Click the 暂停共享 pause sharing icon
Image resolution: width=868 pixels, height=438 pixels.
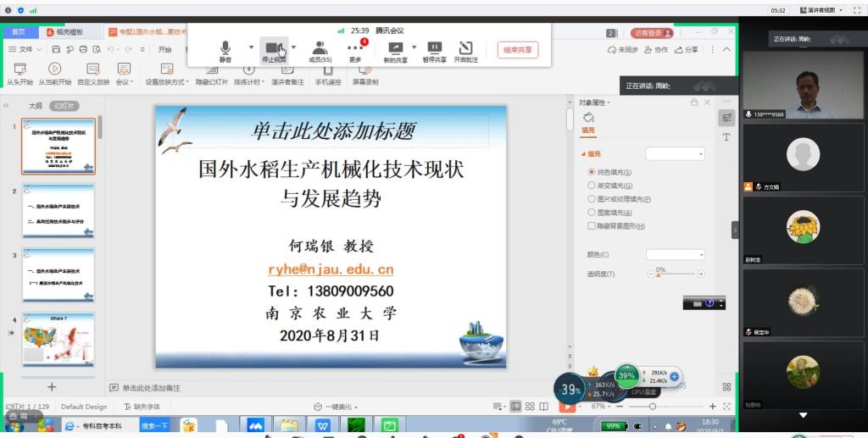434,48
